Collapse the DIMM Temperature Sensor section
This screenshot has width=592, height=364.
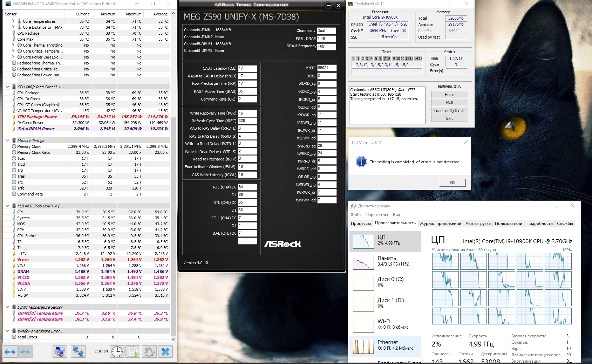click(8, 307)
